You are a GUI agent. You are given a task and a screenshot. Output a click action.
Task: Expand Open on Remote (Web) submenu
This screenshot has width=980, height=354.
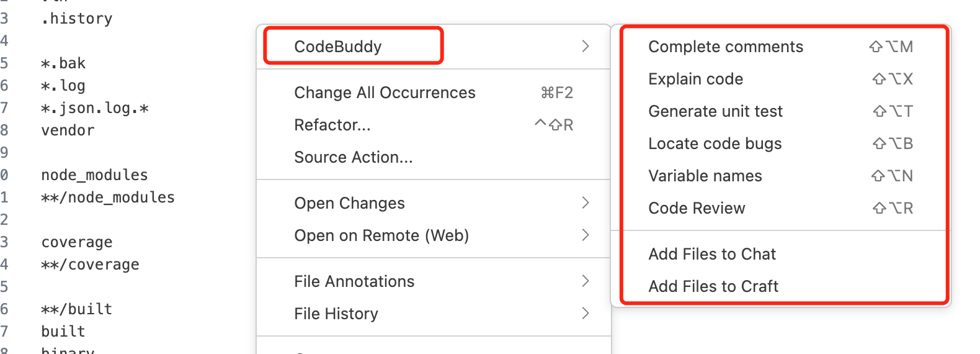pyautogui.click(x=381, y=235)
